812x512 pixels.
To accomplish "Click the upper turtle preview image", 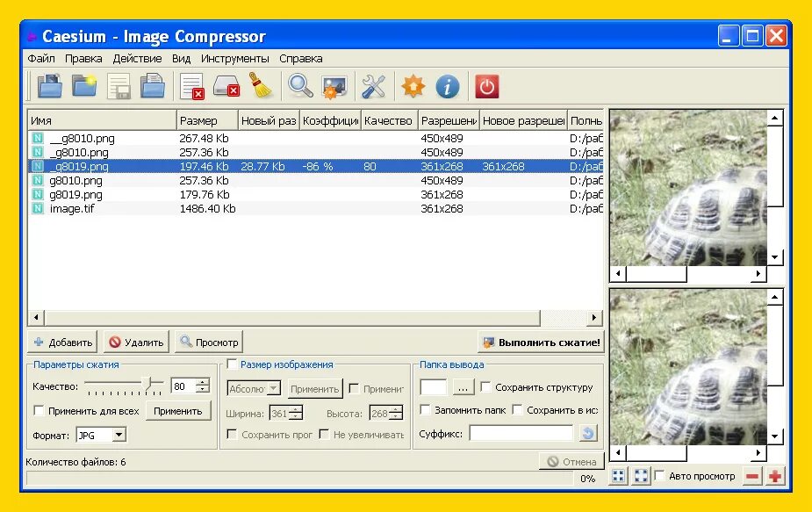I will point(688,188).
